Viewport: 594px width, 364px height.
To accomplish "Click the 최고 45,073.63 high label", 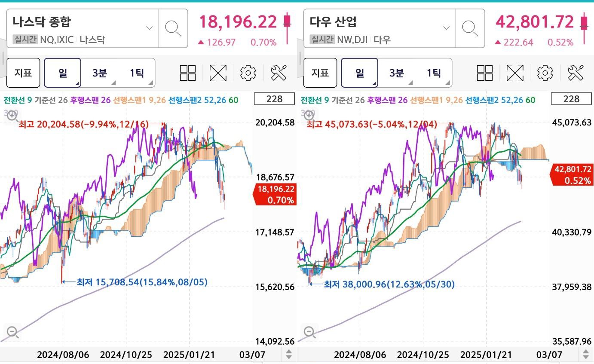I will (372, 125).
